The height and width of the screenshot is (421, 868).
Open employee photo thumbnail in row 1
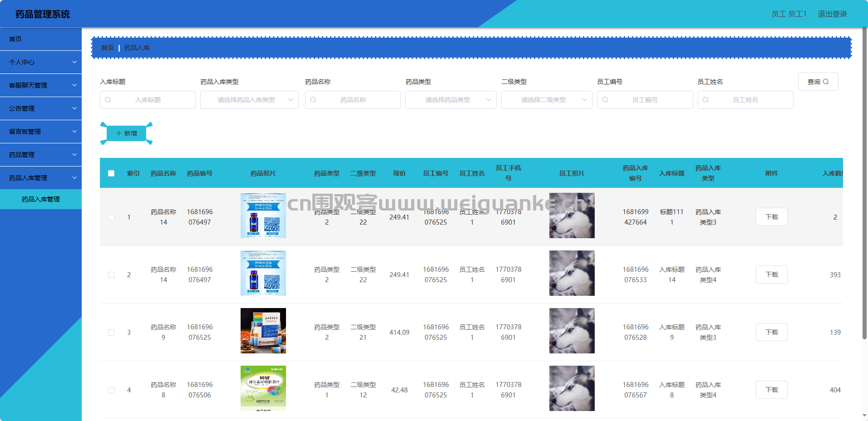click(572, 215)
